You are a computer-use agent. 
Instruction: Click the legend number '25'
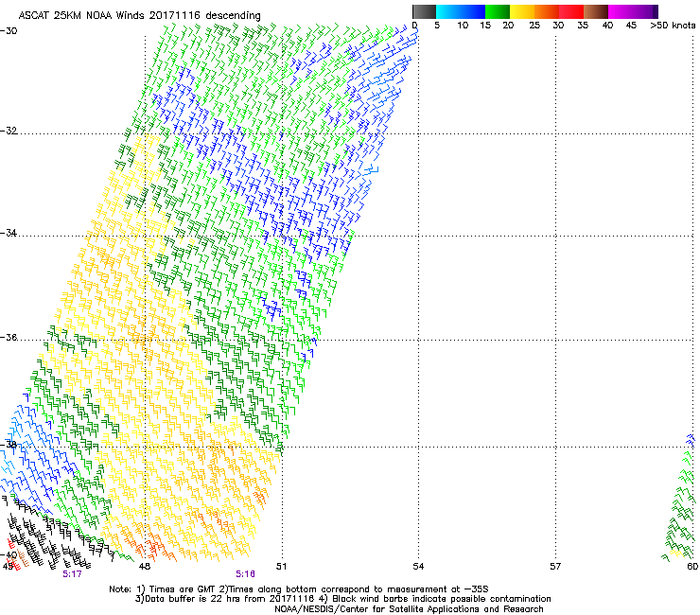click(534, 26)
